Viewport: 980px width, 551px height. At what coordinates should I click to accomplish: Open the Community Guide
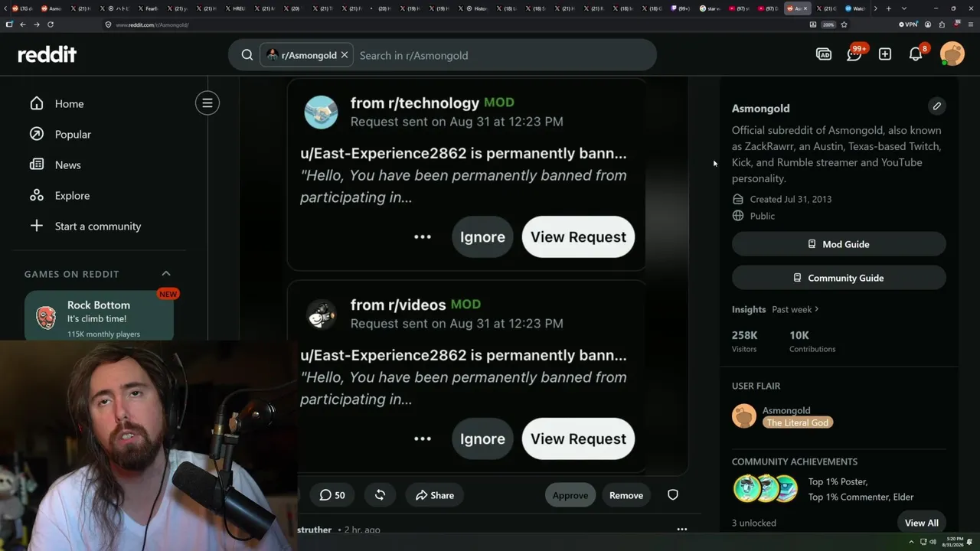tap(839, 278)
